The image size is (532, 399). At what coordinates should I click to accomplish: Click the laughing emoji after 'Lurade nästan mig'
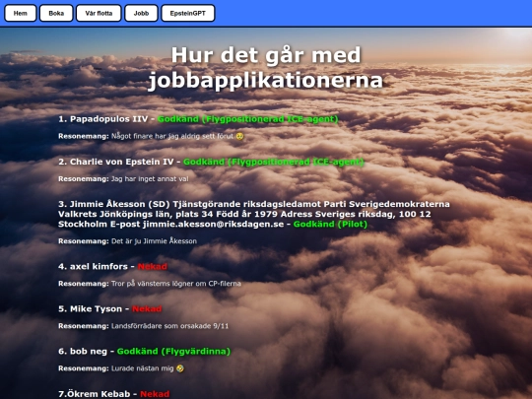coord(180,368)
